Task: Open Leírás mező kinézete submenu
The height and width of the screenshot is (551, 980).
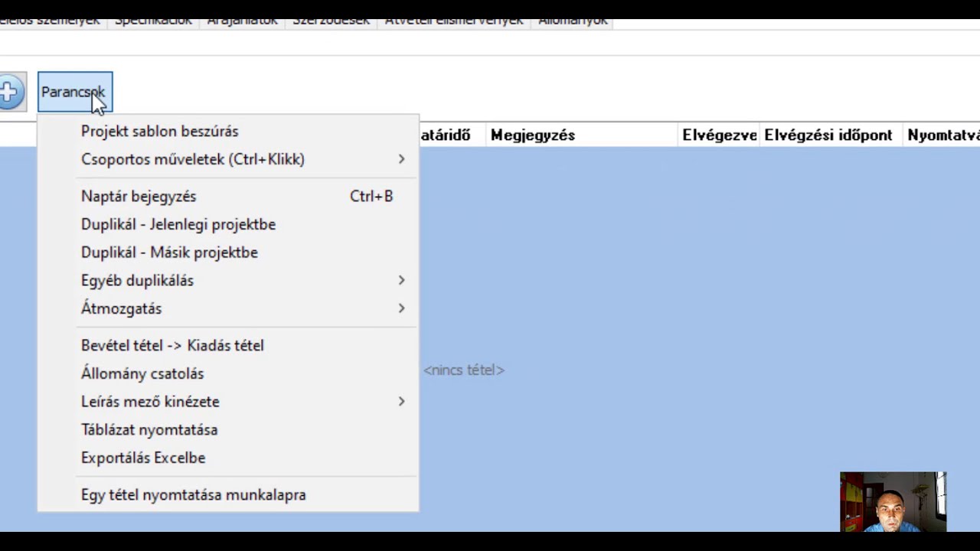Action: tap(227, 402)
